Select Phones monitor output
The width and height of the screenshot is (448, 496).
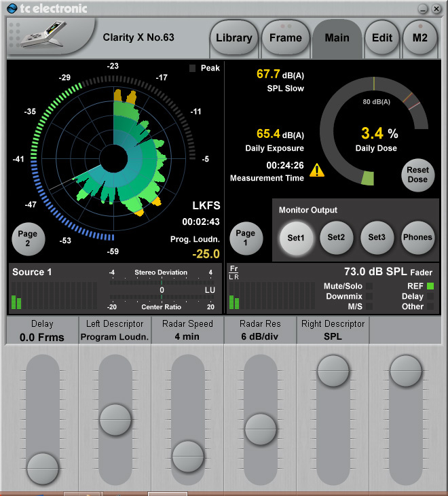417,238
